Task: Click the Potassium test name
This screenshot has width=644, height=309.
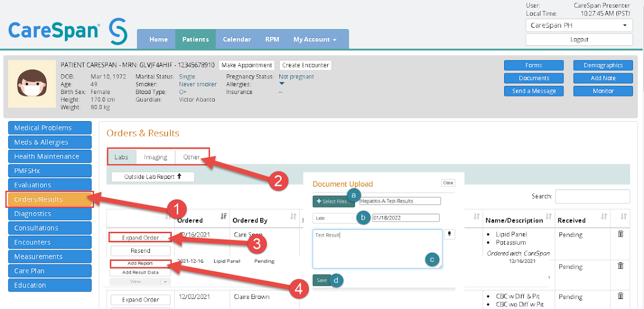Action: (511, 243)
